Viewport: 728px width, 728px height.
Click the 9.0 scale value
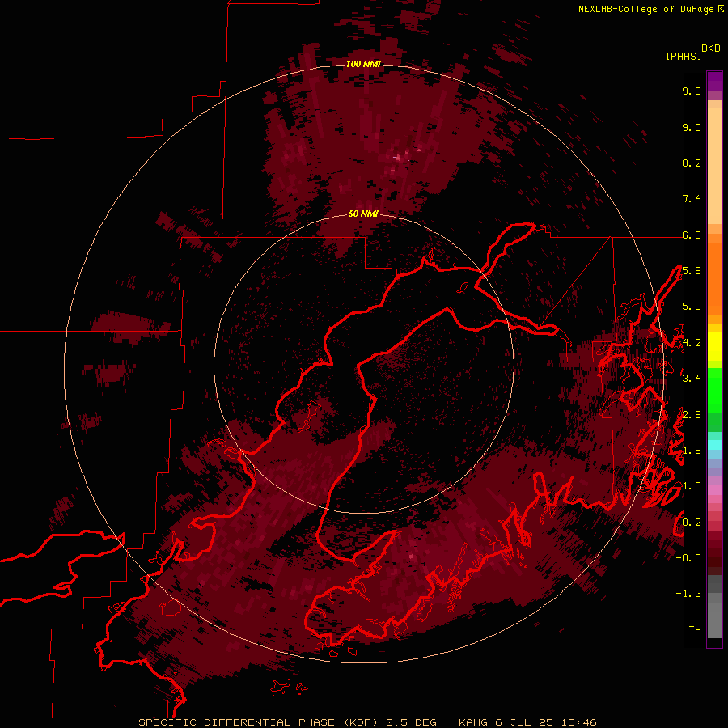pyautogui.click(x=692, y=127)
